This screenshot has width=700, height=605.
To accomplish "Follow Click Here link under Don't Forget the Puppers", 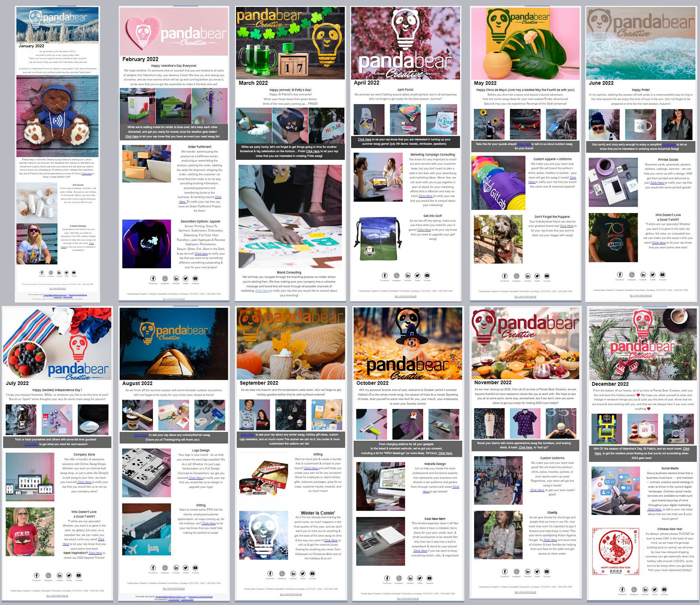I will point(566,226).
